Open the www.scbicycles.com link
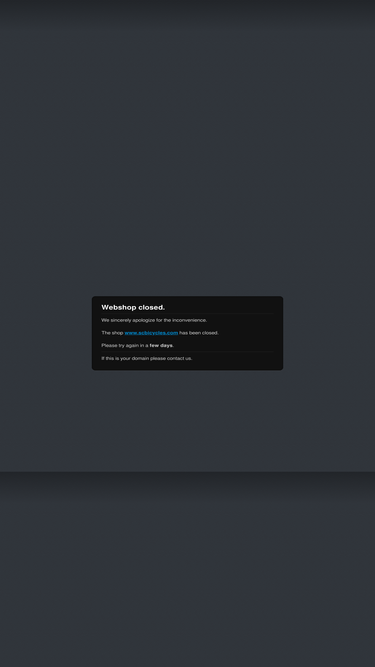Screen dimensions: 375x667 tap(151, 333)
